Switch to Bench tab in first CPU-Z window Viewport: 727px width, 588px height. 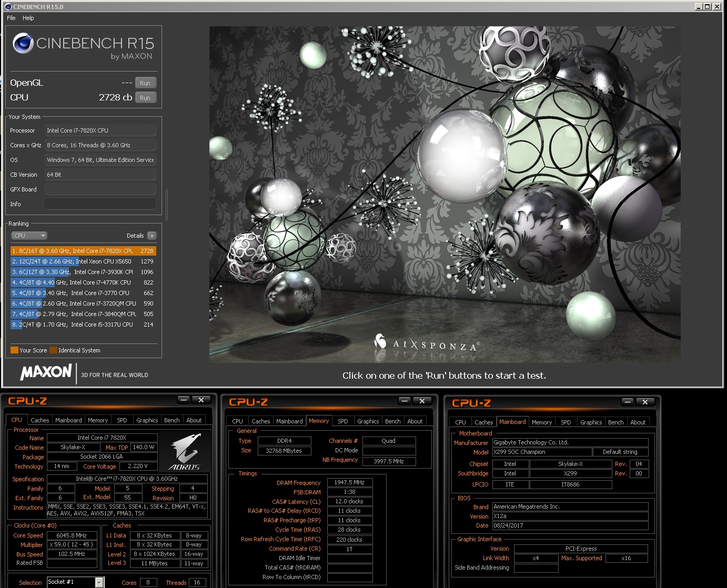(x=172, y=420)
